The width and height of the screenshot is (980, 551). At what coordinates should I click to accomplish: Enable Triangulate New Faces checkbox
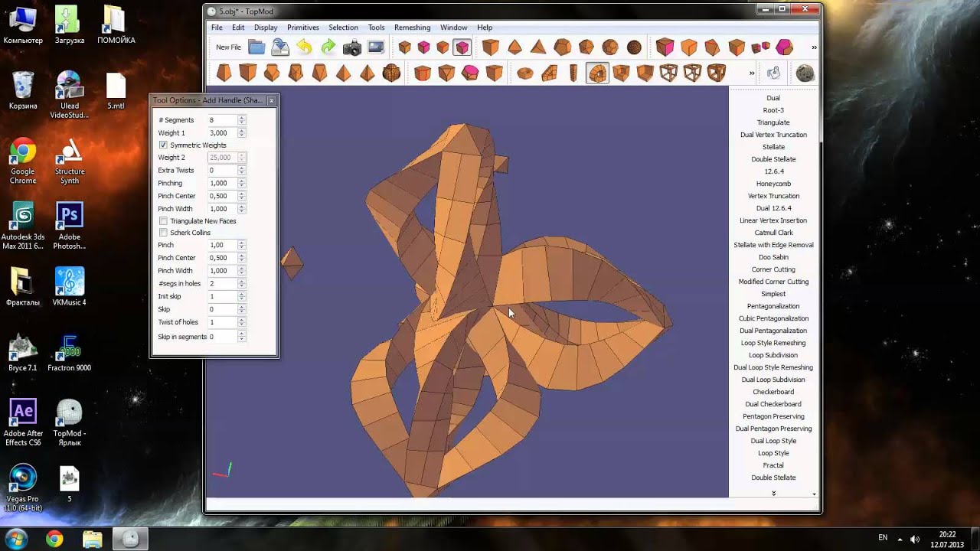pos(163,221)
